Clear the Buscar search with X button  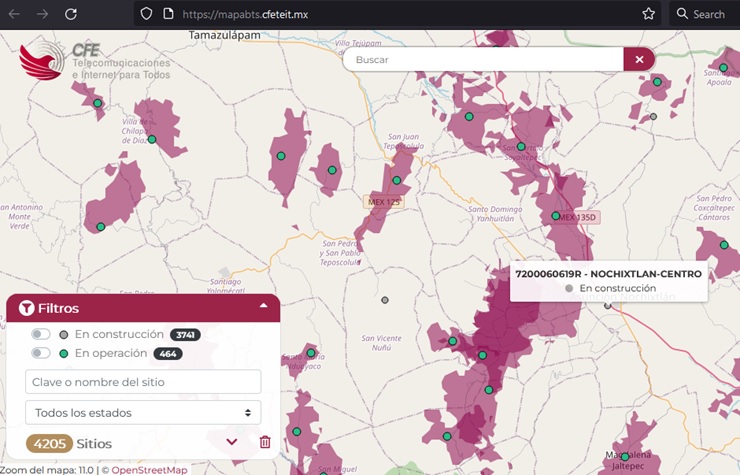coord(639,60)
